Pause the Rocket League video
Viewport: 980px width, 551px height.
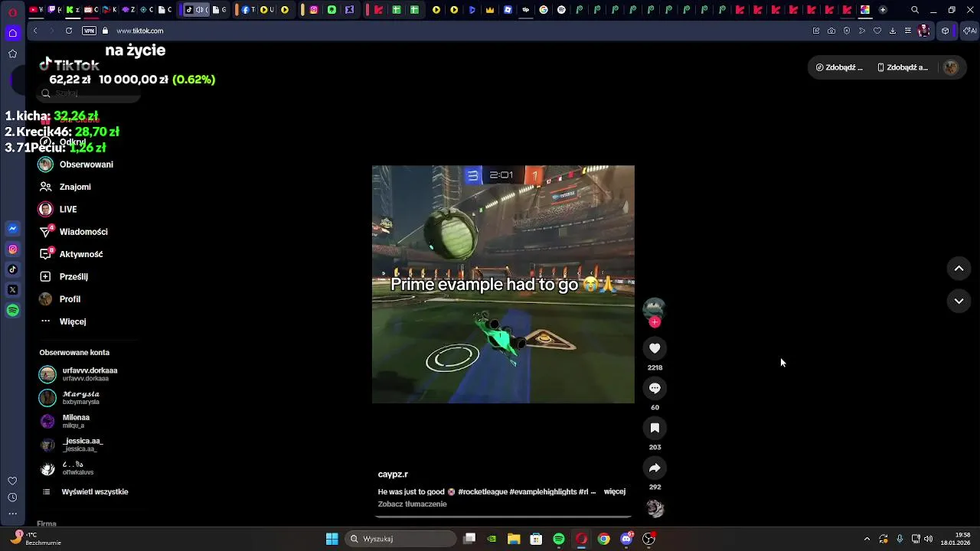click(x=503, y=284)
